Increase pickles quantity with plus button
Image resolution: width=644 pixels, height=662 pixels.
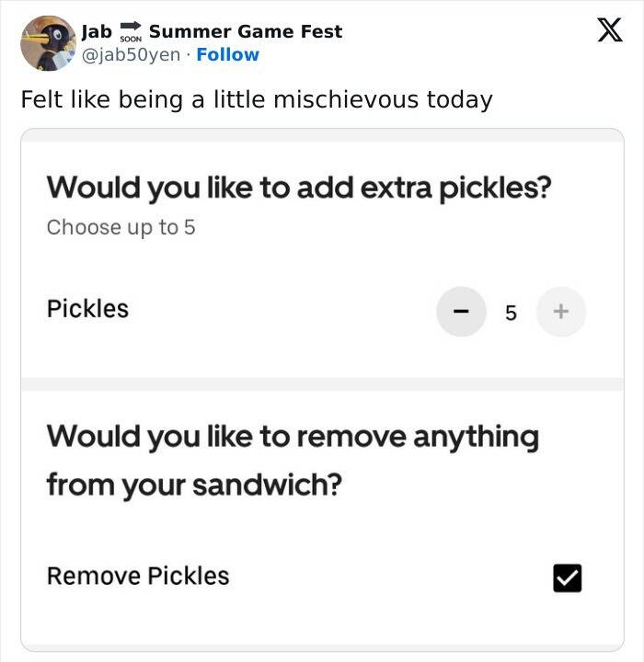560,312
